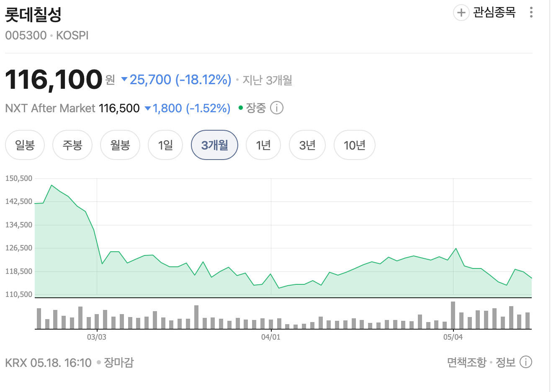The image size is (551, 392).
Task: Select the 3개월 period button
Action: 214,145
